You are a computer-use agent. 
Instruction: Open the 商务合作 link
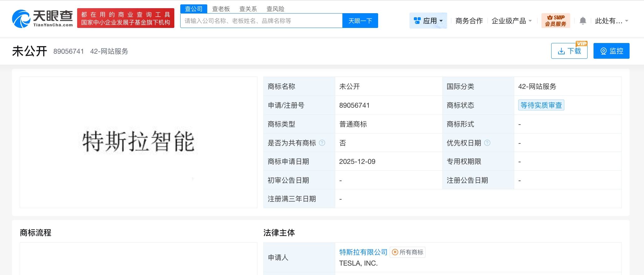[x=469, y=21]
